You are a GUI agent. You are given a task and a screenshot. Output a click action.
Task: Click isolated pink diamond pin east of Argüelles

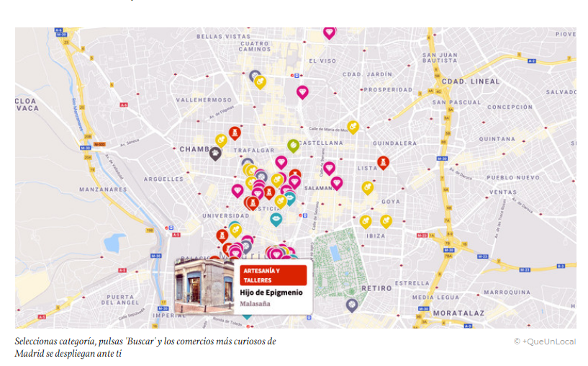click(238, 191)
